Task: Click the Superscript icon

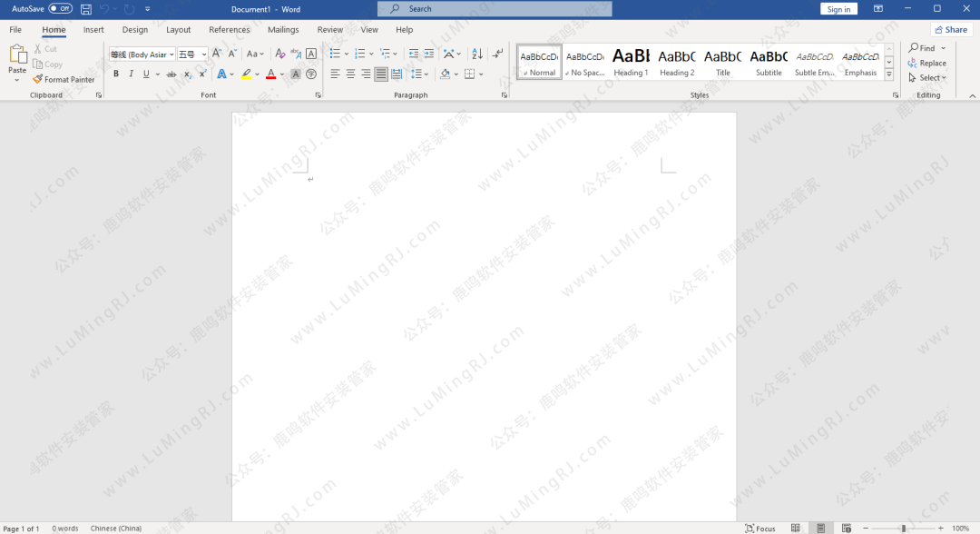Action: coord(202,74)
